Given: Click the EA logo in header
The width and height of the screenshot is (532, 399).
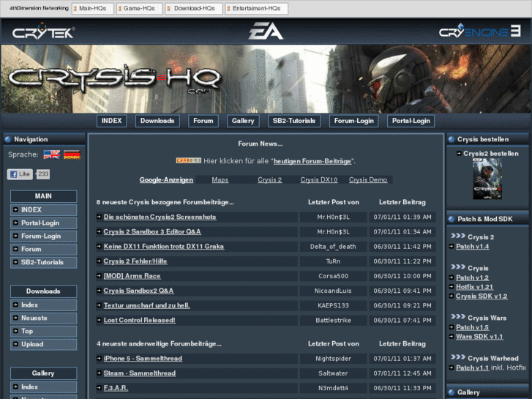Looking at the screenshot, I should pyautogui.click(x=266, y=31).
